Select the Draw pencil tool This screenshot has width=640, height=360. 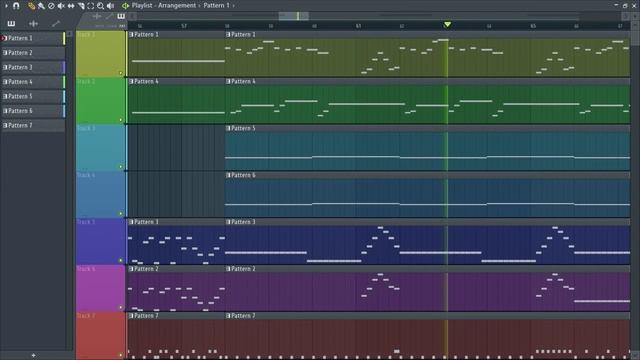[31, 6]
